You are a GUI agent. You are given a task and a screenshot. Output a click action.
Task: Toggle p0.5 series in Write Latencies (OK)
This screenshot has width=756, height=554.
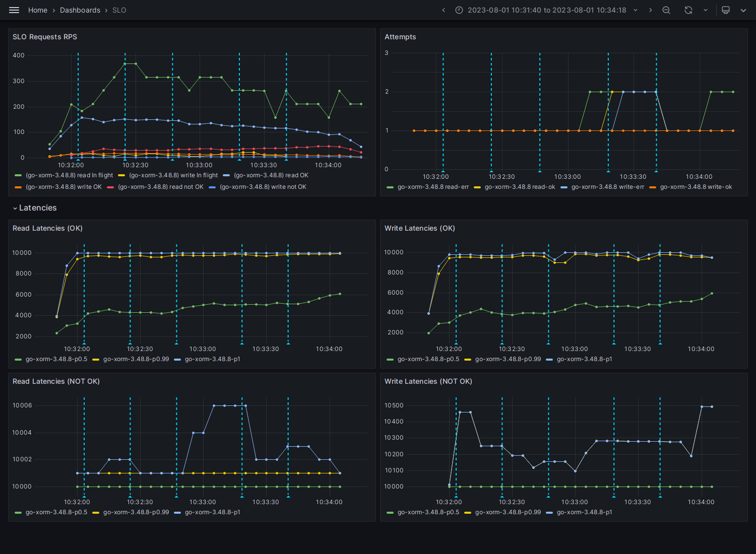428,359
